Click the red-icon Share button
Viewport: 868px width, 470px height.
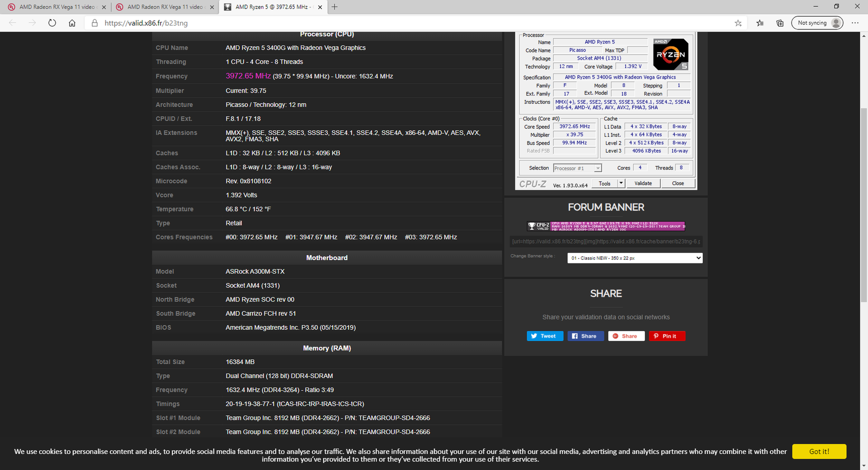tap(626, 336)
